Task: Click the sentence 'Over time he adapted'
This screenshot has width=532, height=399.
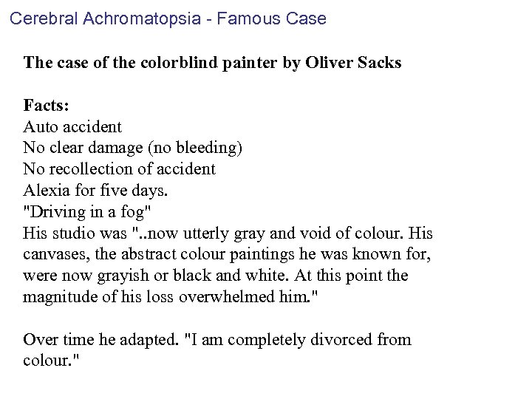Action: point(100,340)
